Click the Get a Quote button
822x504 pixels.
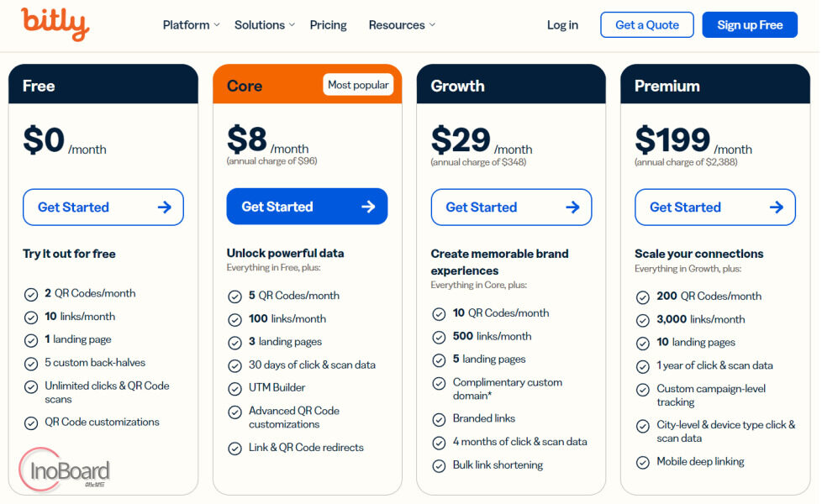pos(647,24)
